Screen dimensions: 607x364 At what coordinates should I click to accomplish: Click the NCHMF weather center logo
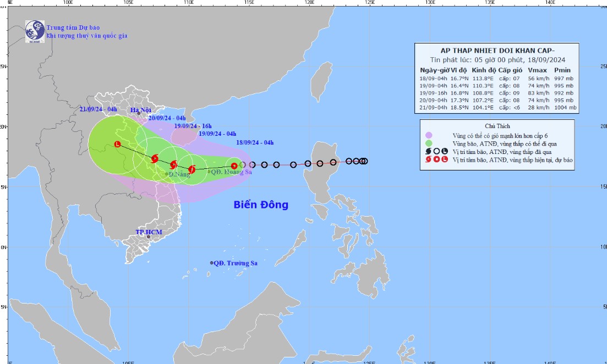[x=35, y=30]
